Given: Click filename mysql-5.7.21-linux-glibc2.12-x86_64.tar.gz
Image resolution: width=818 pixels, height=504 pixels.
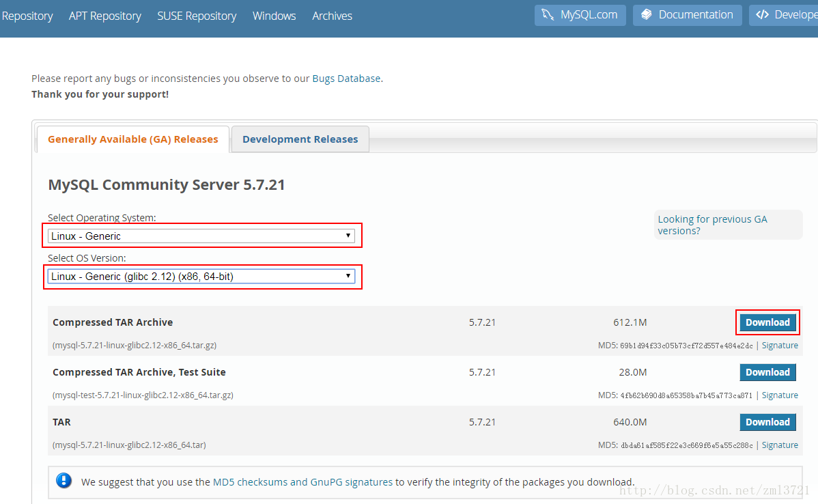Looking at the screenshot, I should pyautogui.click(x=135, y=346).
